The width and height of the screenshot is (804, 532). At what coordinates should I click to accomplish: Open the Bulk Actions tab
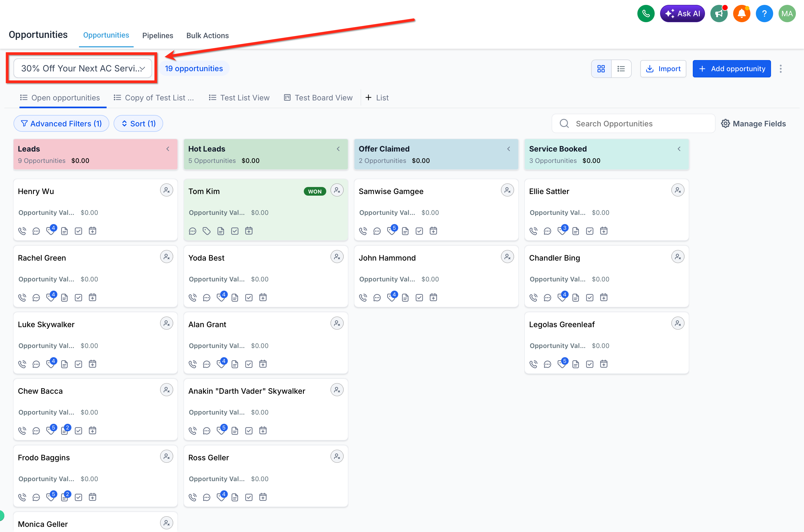click(x=207, y=35)
